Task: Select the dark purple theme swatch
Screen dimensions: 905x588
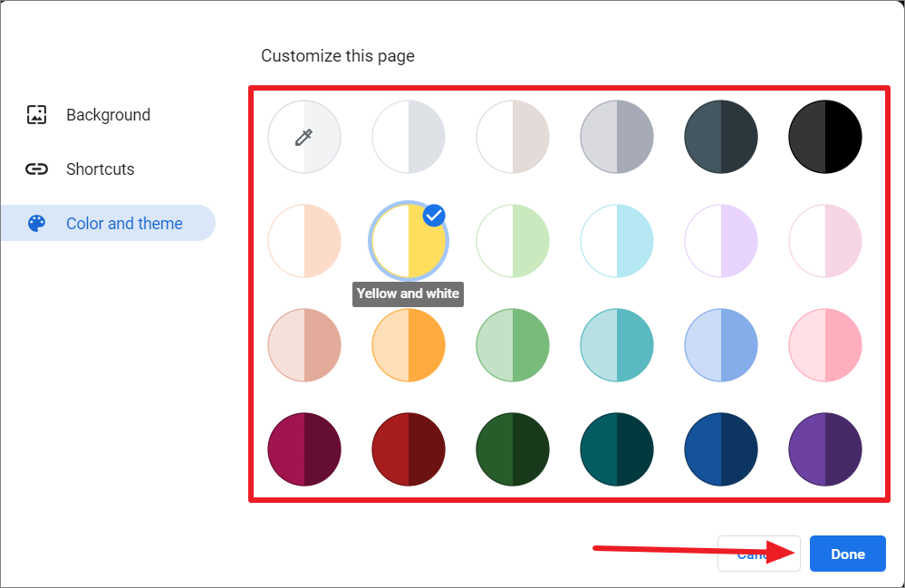Action: click(x=825, y=449)
